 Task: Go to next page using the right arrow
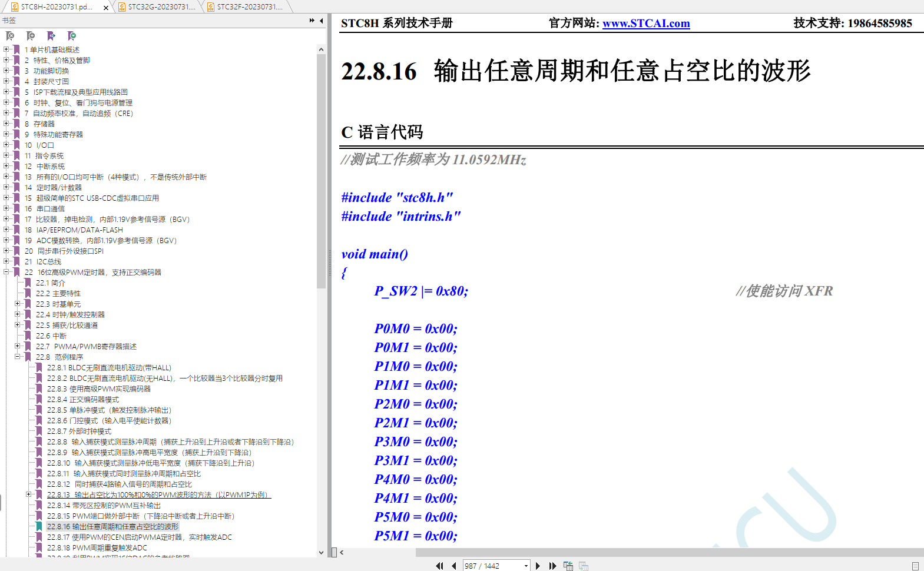(538, 566)
